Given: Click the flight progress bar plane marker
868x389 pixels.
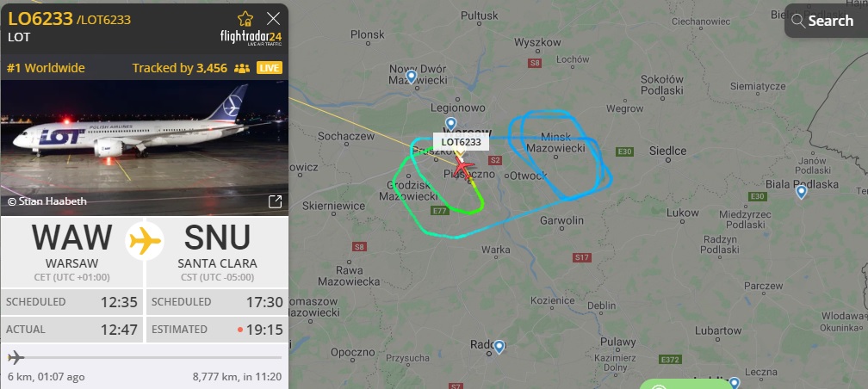Looking at the screenshot, I should (16, 357).
